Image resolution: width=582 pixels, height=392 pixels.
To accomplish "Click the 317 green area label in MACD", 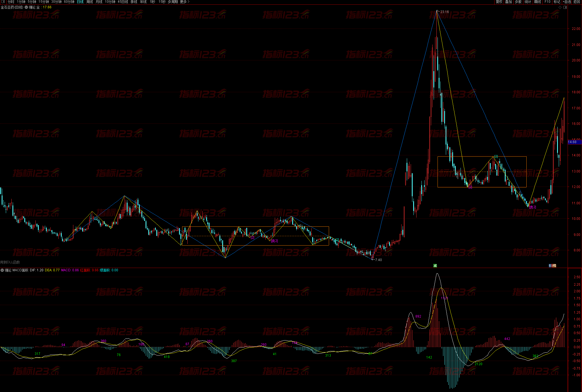I will [x=37, y=354].
